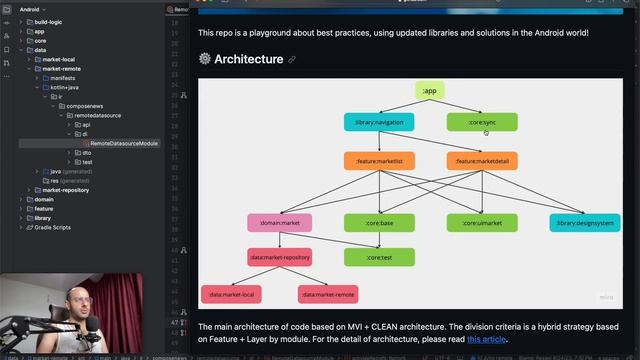The width and height of the screenshot is (640, 360).
Task: Click the :data:market-repository diagram box
Action: point(280,257)
